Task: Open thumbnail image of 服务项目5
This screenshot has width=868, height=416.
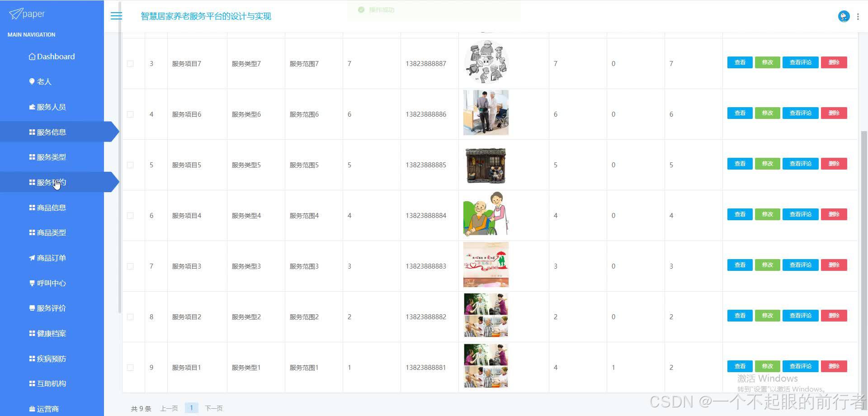Action: pyautogui.click(x=486, y=165)
